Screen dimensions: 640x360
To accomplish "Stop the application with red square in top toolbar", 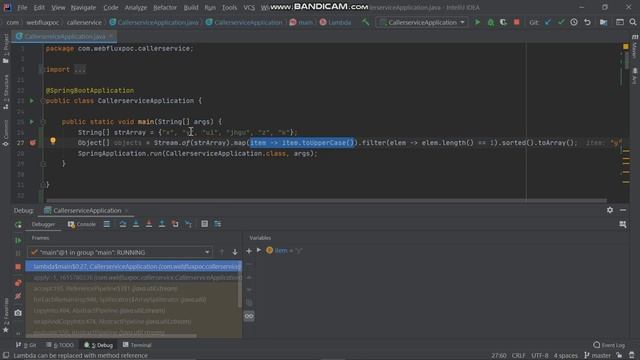I will tap(517, 22).
